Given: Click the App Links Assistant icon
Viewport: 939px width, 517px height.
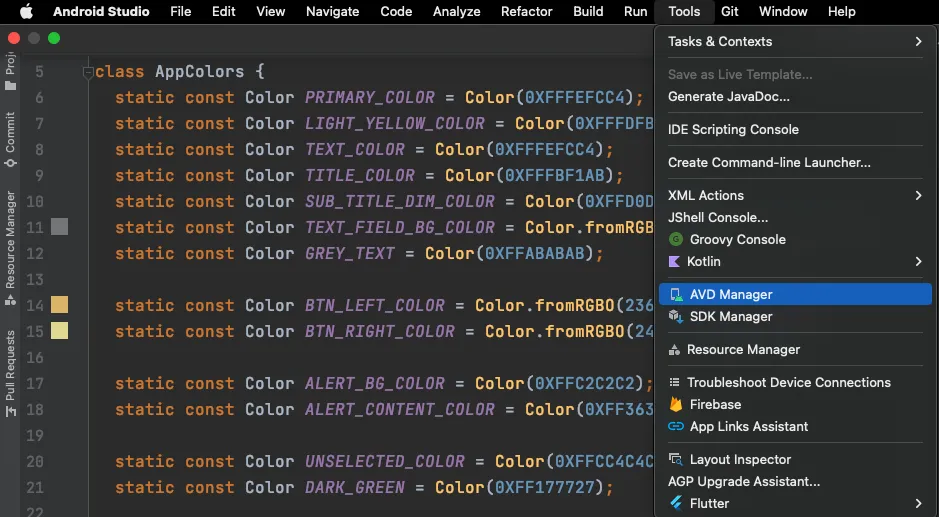Looking at the screenshot, I should click(676, 427).
